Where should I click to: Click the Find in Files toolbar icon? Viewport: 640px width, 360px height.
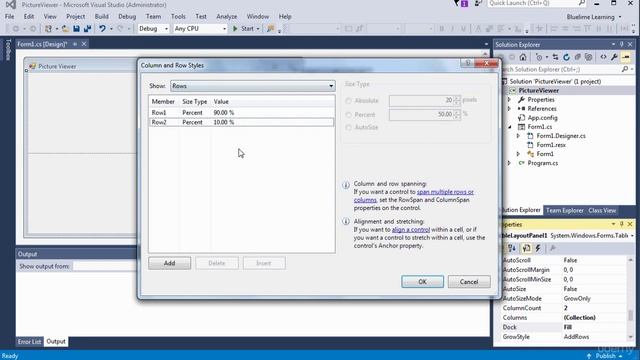[270, 29]
